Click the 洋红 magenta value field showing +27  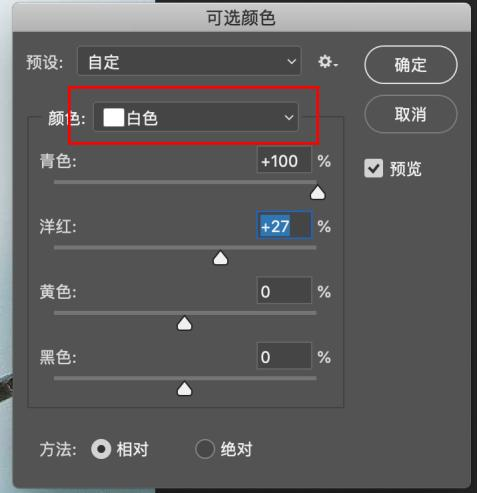click(x=284, y=226)
